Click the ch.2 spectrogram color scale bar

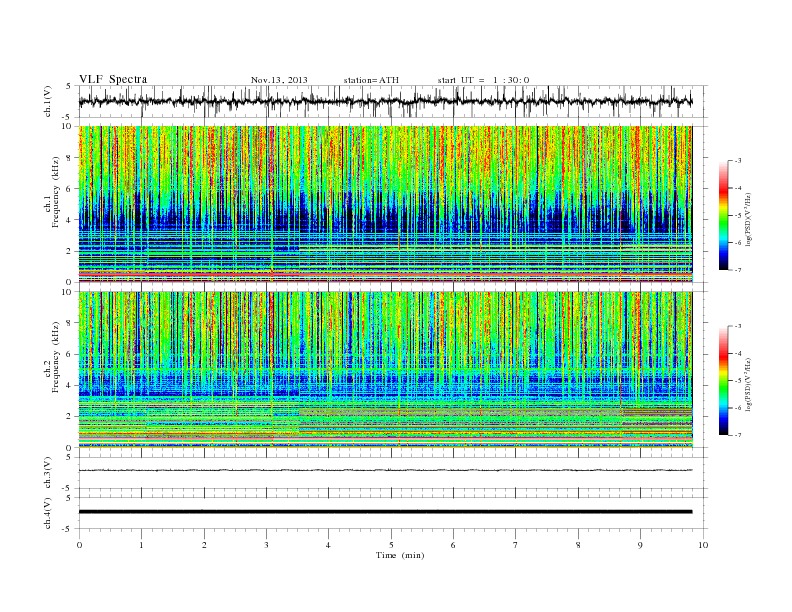723,380
